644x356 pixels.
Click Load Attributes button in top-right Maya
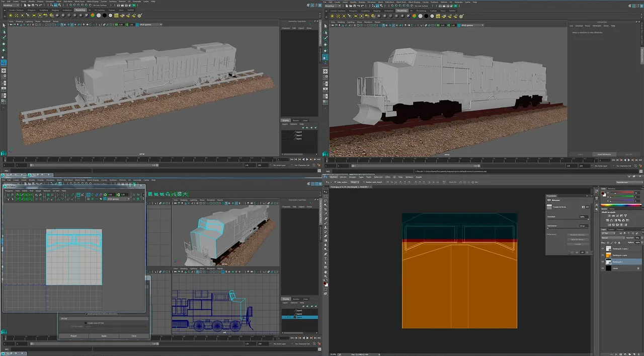click(x=604, y=154)
